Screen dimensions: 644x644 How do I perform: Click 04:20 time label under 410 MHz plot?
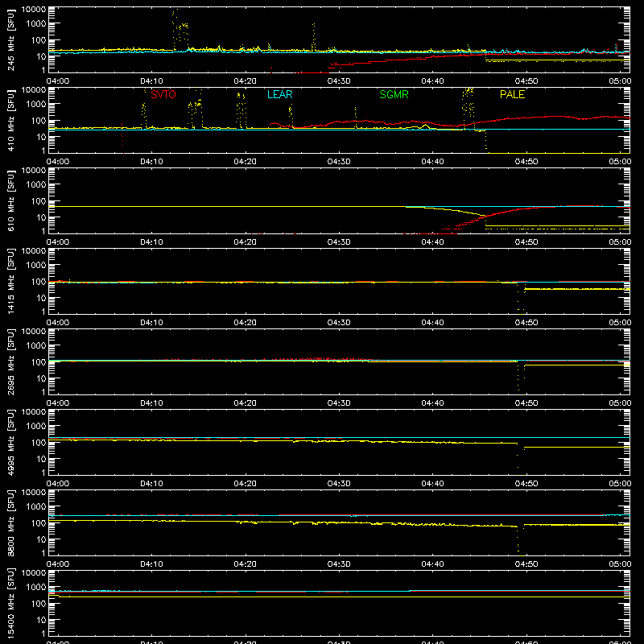246,162
